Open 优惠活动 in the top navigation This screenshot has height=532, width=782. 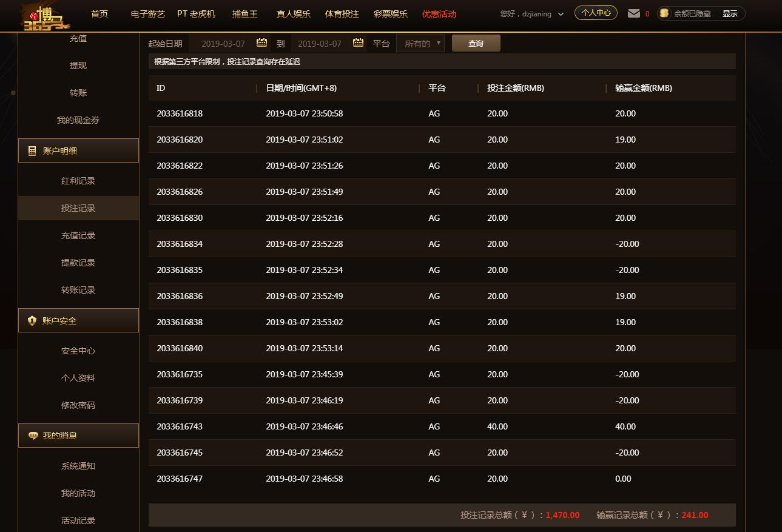coord(439,13)
